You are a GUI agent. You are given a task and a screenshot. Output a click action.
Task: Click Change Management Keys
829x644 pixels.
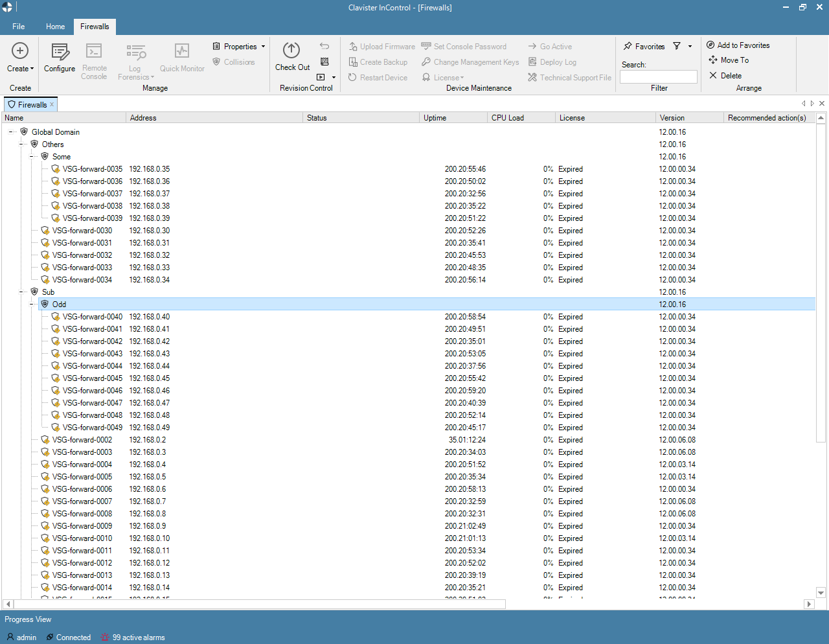(470, 62)
